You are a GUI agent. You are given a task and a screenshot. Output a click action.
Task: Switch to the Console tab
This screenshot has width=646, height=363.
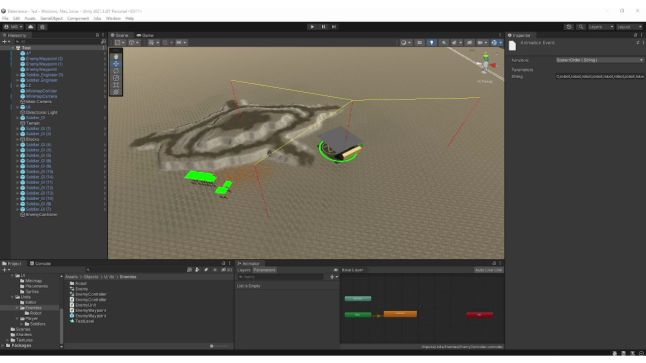pyautogui.click(x=40, y=263)
